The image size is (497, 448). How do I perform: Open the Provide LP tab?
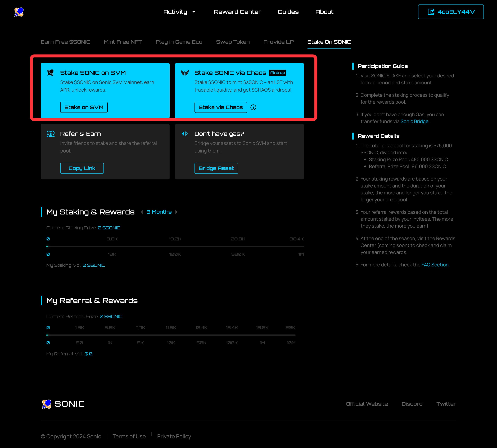pyautogui.click(x=278, y=42)
